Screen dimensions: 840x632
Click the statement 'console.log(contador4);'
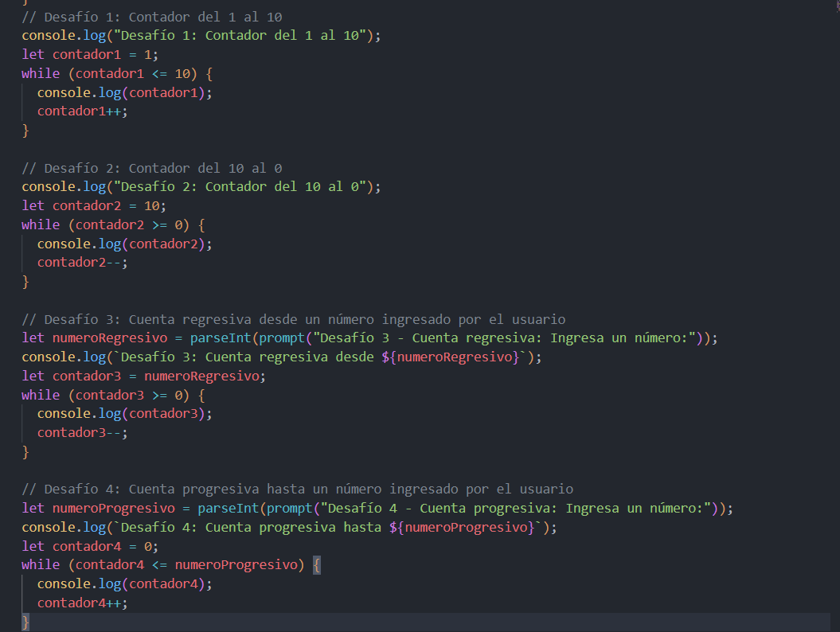(x=125, y=584)
